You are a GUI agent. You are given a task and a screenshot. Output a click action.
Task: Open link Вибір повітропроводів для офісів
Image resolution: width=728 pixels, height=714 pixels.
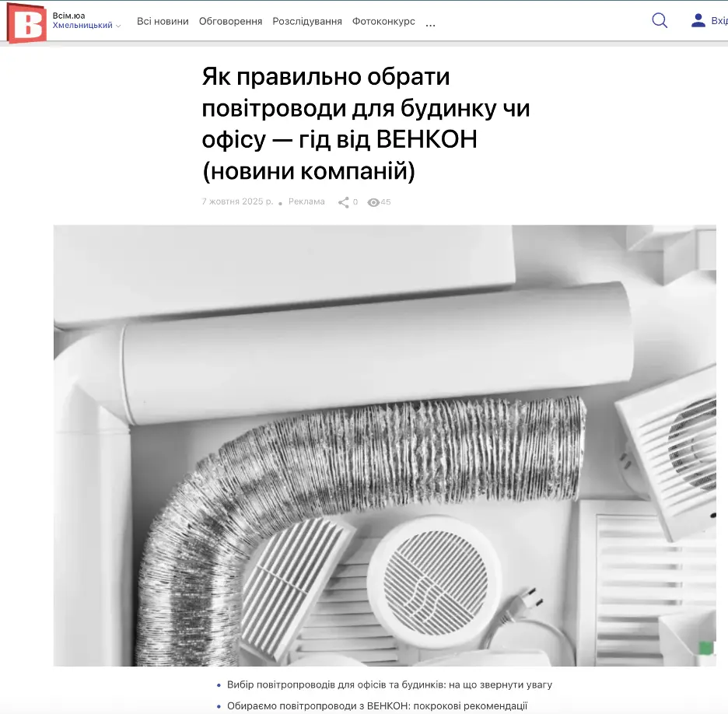389,684
